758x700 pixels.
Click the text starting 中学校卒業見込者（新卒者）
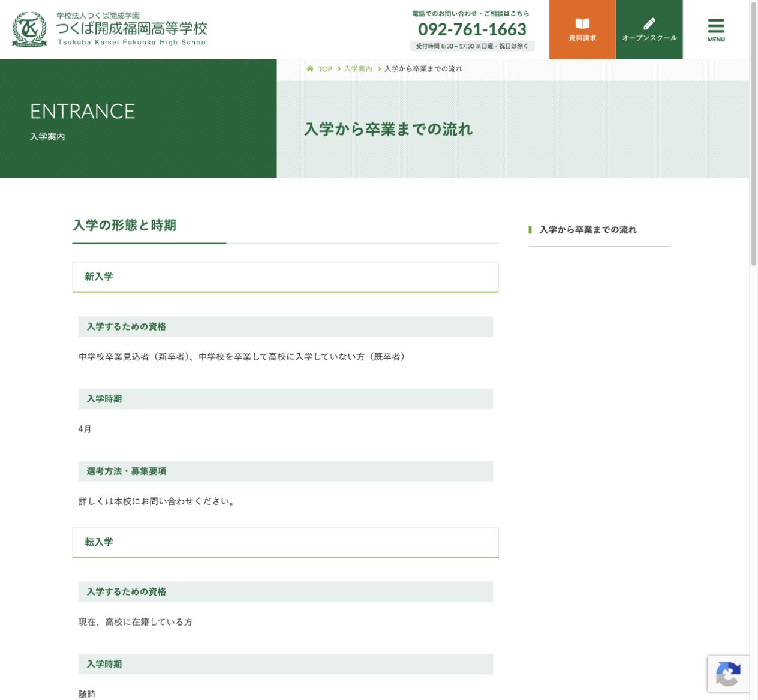click(243, 357)
